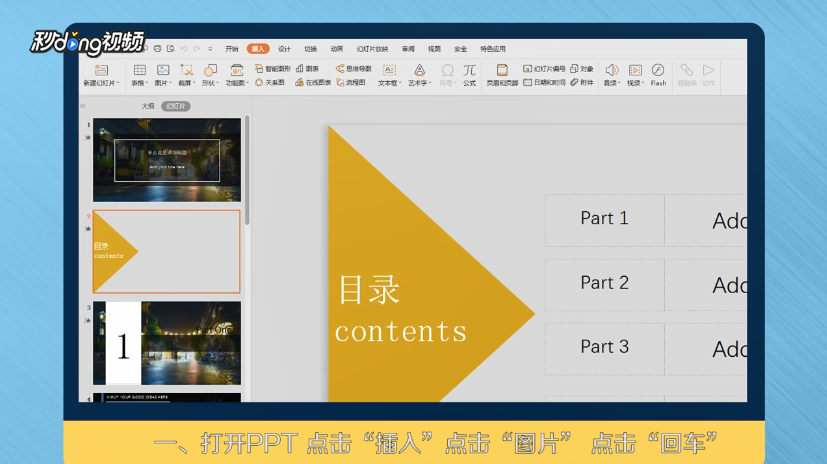Click the Video (视频) icon
Screen dimensions: 827x464
click(x=635, y=70)
